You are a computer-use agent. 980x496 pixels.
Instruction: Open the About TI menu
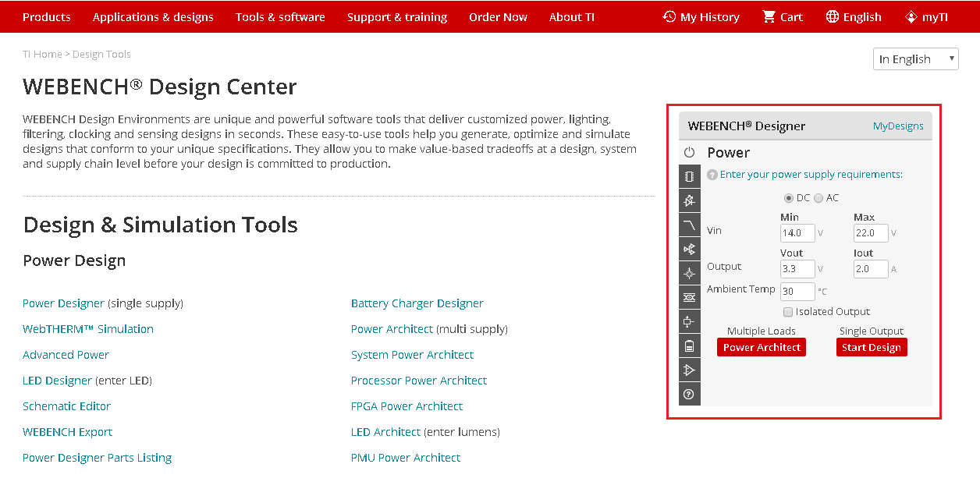(x=572, y=17)
